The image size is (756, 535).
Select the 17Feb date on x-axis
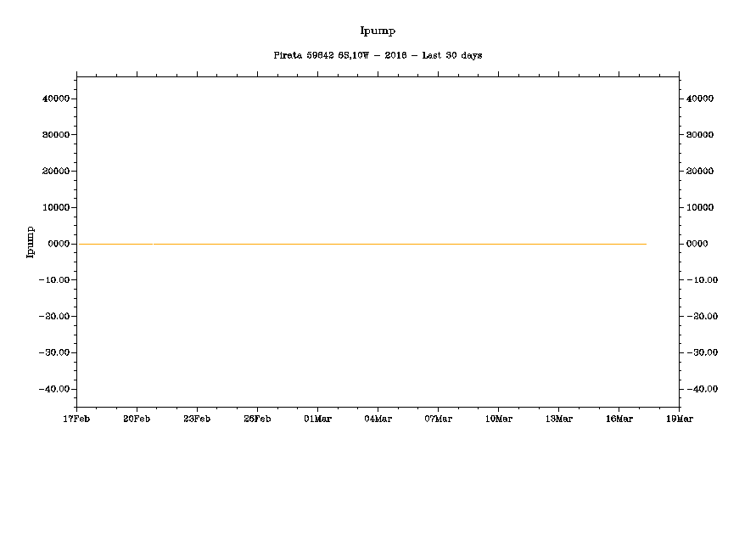point(76,419)
